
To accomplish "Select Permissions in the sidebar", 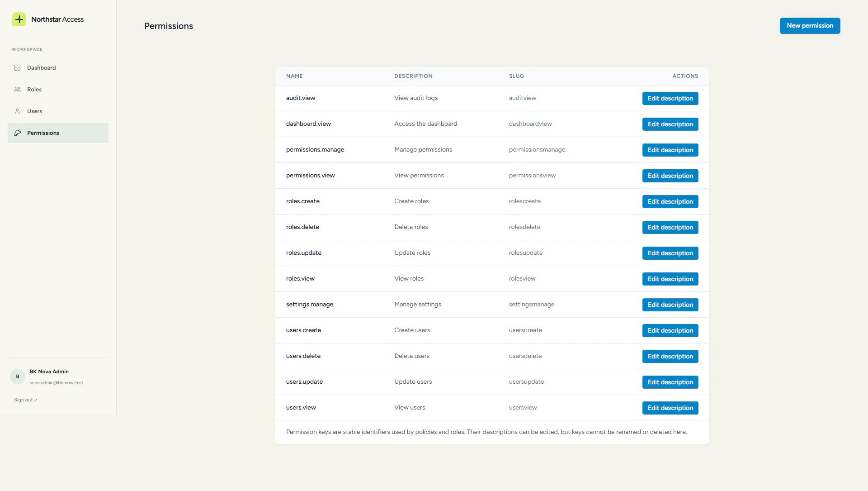I will (x=58, y=133).
